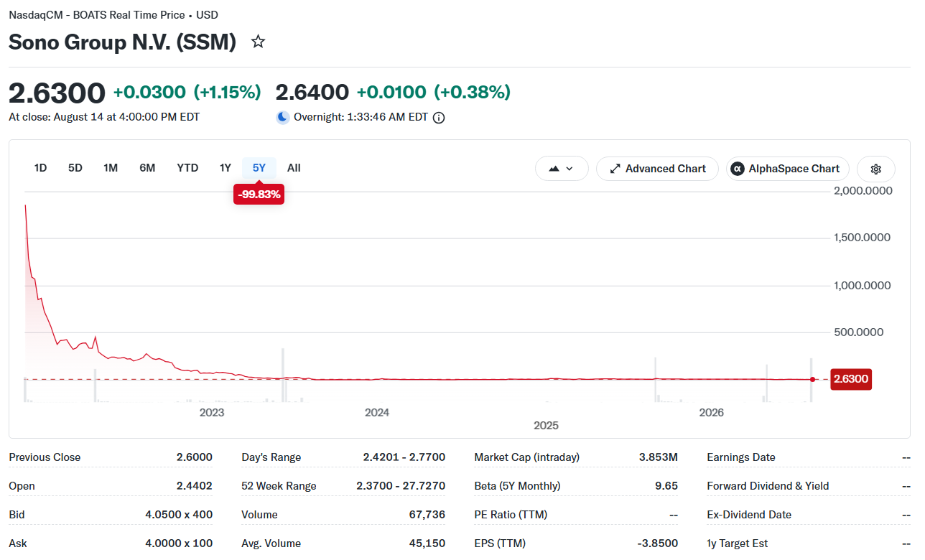Select the 6M range tab
Image resolution: width=925 pixels, height=560 pixels.
tap(147, 168)
